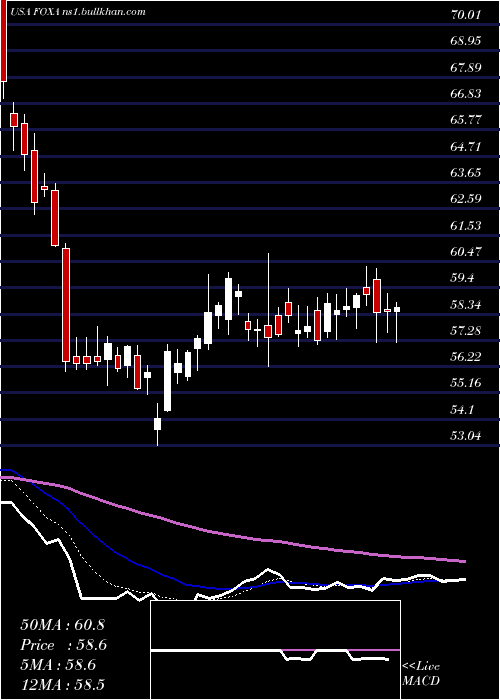Click the 63.65 price axis label
The height and width of the screenshot is (700, 500).
point(466,172)
